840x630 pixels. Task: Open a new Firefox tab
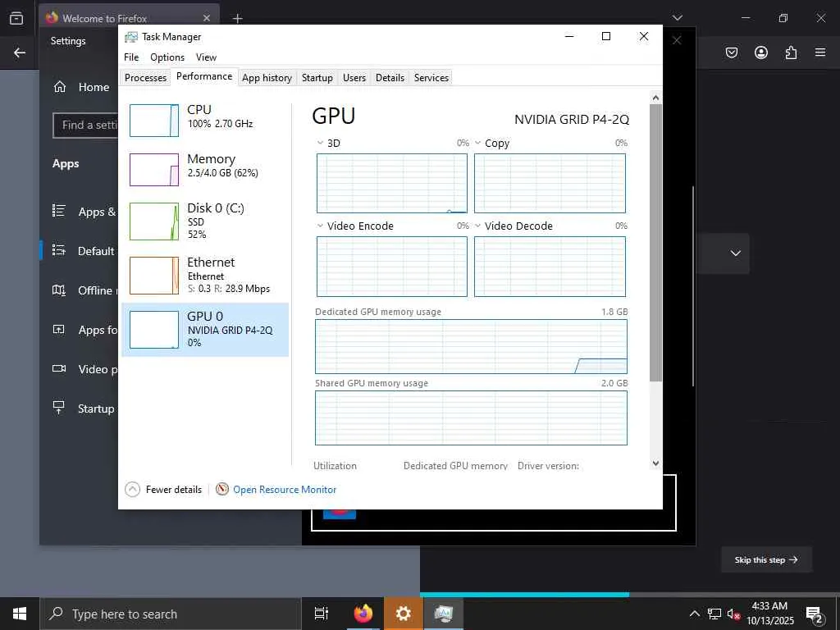pyautogui.click(x=237, y=19)
